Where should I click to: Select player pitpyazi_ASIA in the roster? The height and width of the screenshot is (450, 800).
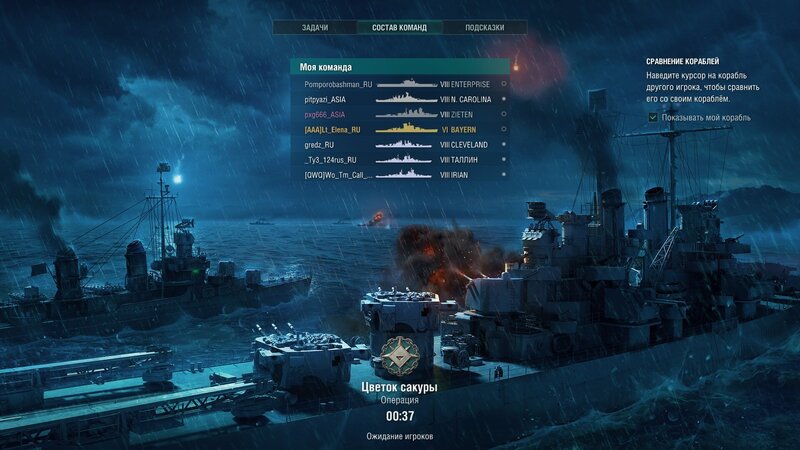(325, 99)
